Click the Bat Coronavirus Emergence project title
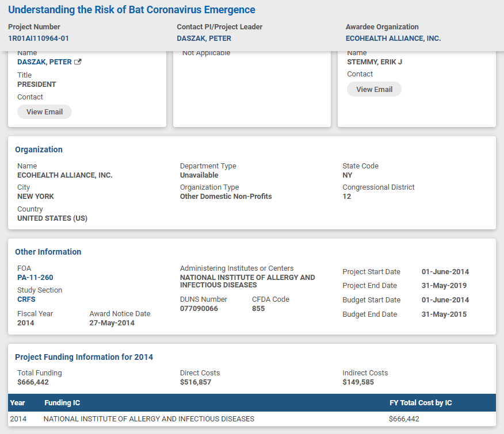504x434 pixels. tap(132, 10)
